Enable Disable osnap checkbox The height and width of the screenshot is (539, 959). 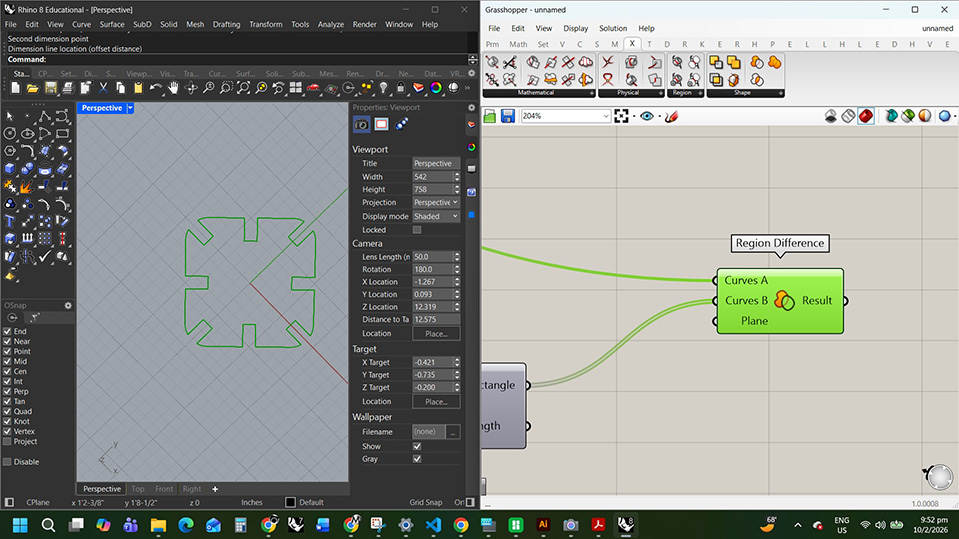tap(7, 462)
